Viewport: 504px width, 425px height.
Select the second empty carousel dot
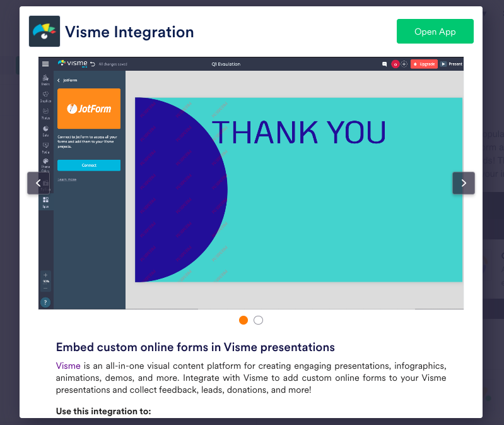click(258, 320)
